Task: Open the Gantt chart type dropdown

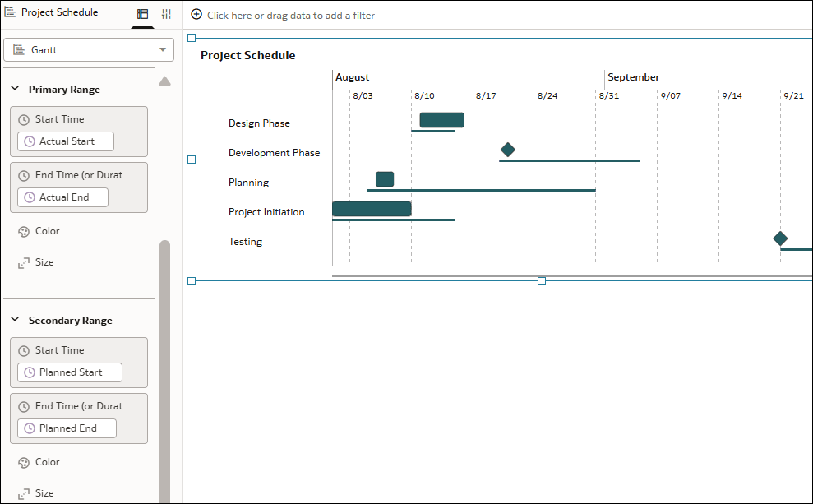Action: point(162,49)
